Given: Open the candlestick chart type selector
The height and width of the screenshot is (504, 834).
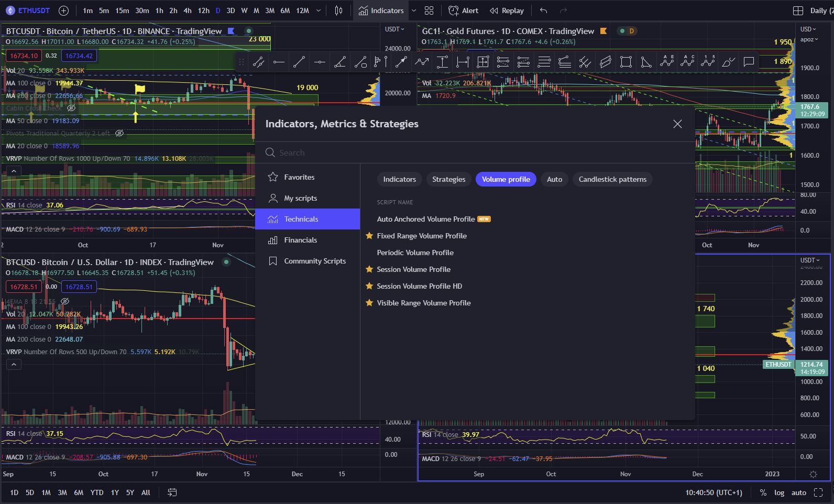Looking at the screenshot, I should click(339, 10).
